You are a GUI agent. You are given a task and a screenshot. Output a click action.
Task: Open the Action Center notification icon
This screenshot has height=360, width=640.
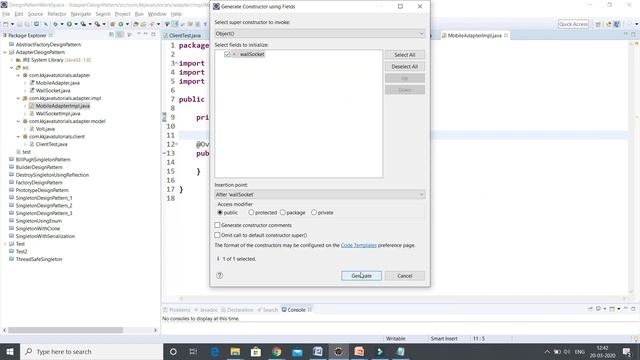click(x=627, y=351)
